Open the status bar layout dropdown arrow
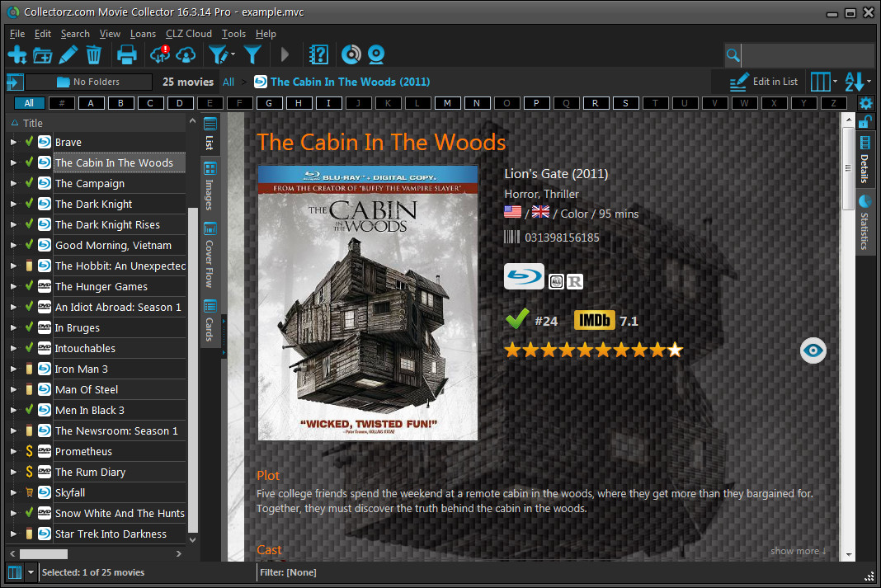The width and height of the screenshot is (881, 588). click(31, 572)
